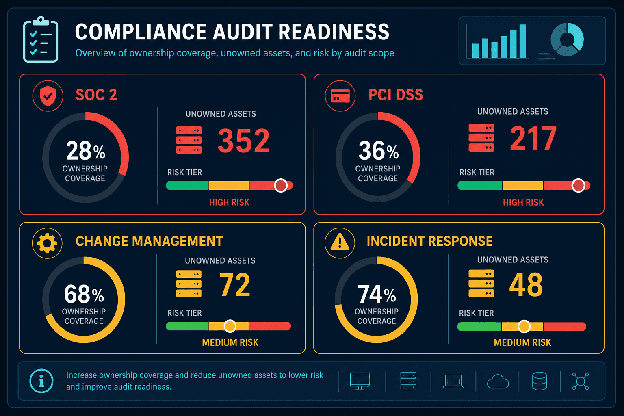
Task: Select the server rack icon in footer
Action: point(408,381)
